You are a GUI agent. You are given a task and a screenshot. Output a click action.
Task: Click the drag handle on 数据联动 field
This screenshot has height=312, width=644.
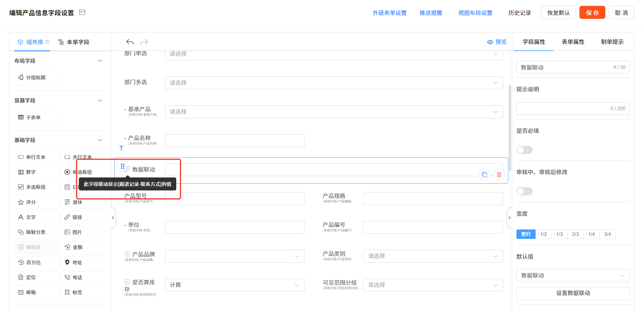point(122,166)
